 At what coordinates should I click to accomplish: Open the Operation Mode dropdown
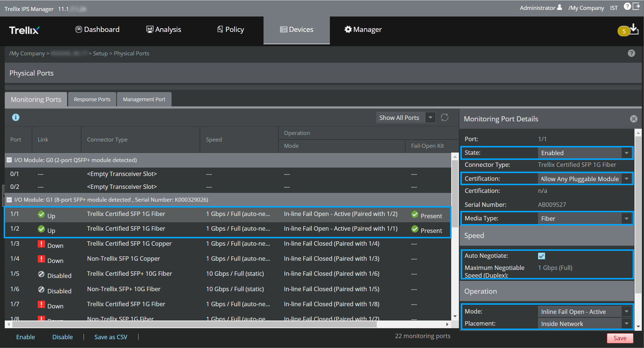pyautogui.click(x=585, y=312)
